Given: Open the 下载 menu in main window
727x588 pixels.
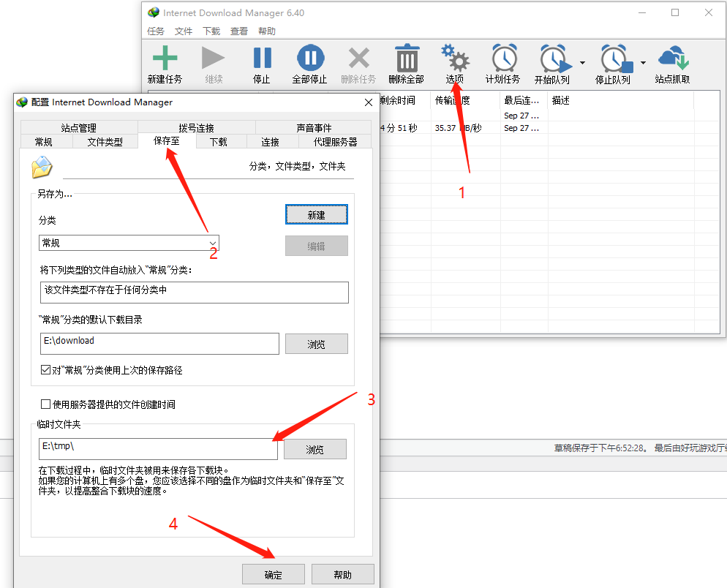Looking at the screenshot, I should 211,31.
